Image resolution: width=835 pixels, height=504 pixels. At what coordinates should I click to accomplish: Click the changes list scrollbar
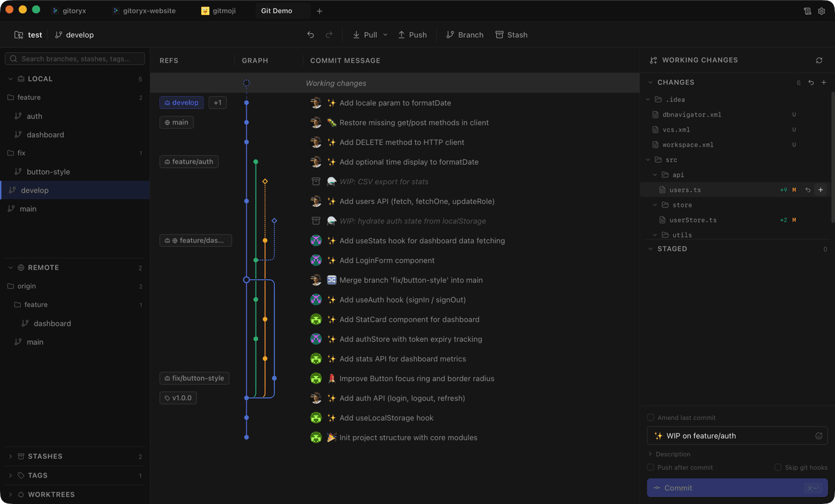(x=833, y=156)
